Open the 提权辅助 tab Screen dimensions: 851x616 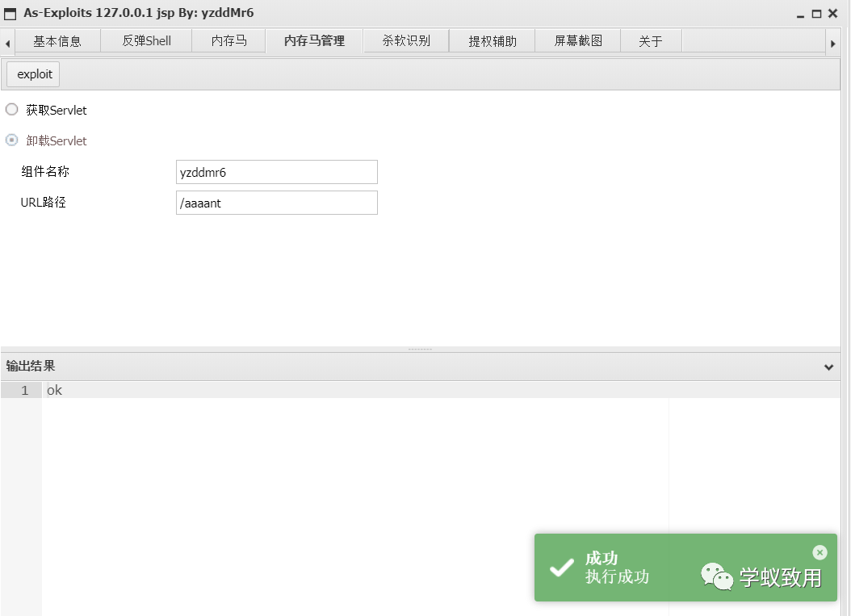click(493, 41)
